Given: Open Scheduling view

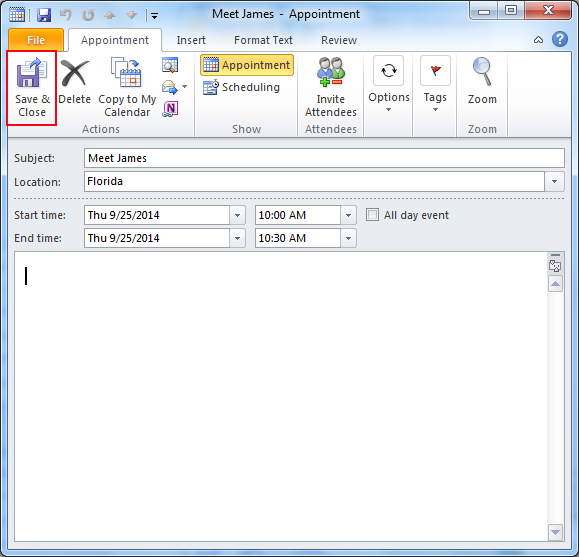Looking at the screenshot, I should [242, 87].
